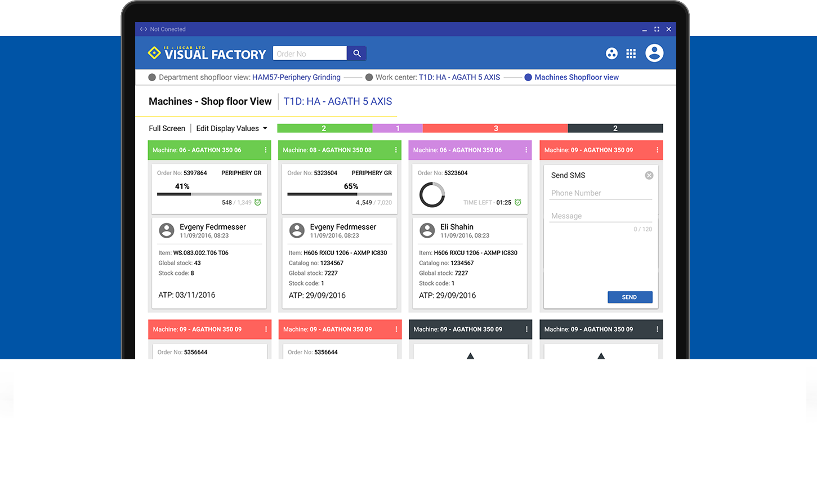Click order number 5397864
Image resolution: width=817 pixels, height=504 pixels.
(x=195, y=173)
